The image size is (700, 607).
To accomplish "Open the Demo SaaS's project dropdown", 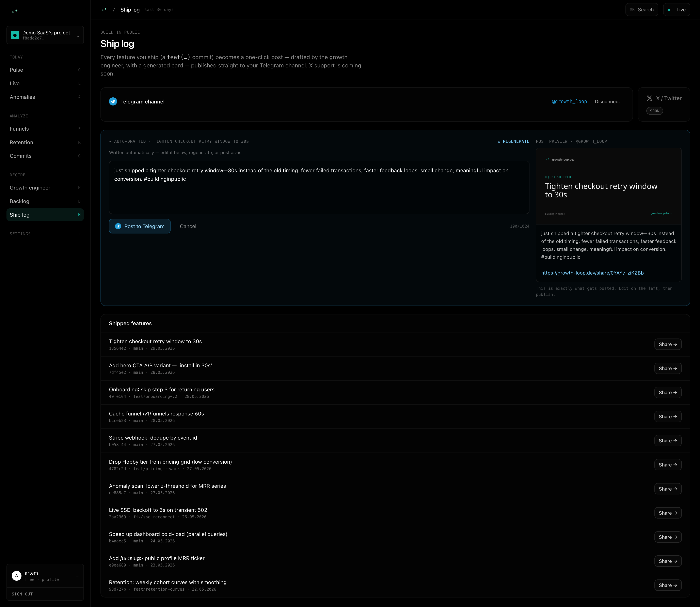I will point(45,35).
